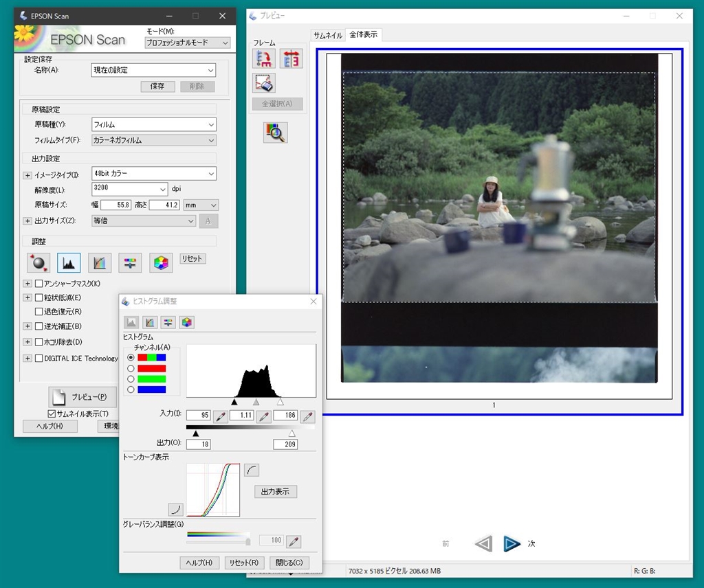This screenshot has height=588, width=704.
Task: Open the mm unit dropdown
Action: tap(201, 205)
